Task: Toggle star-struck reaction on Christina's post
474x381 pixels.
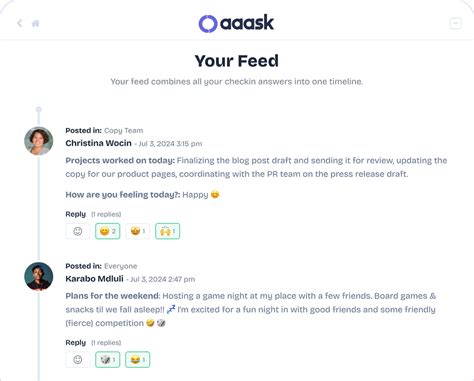Action: point(138,231)
